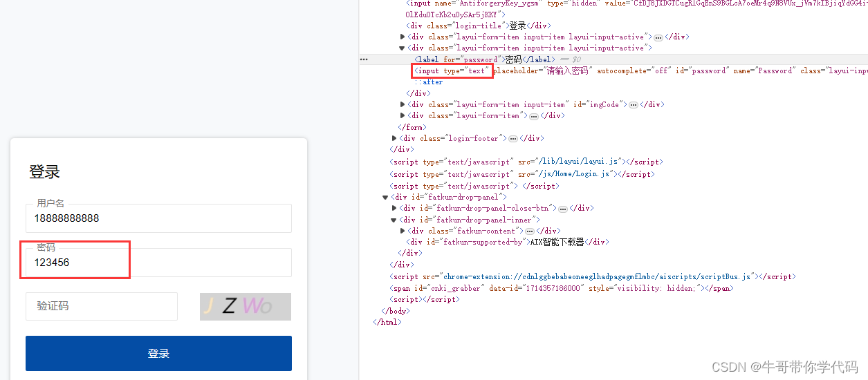This screenshot has width=868, height=380.
Task: Select the cnki_grabber span row
Action: click(x=613, y=287)
